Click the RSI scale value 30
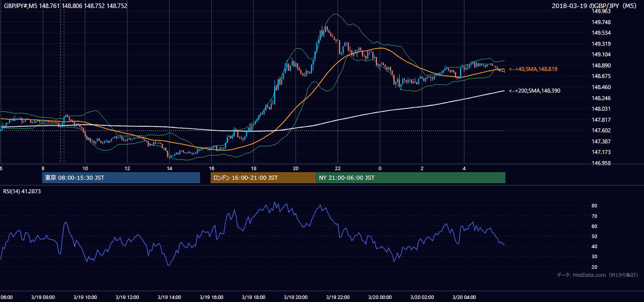Image resolution: width=644 pixels, height=302 pixels. point(595,256)
